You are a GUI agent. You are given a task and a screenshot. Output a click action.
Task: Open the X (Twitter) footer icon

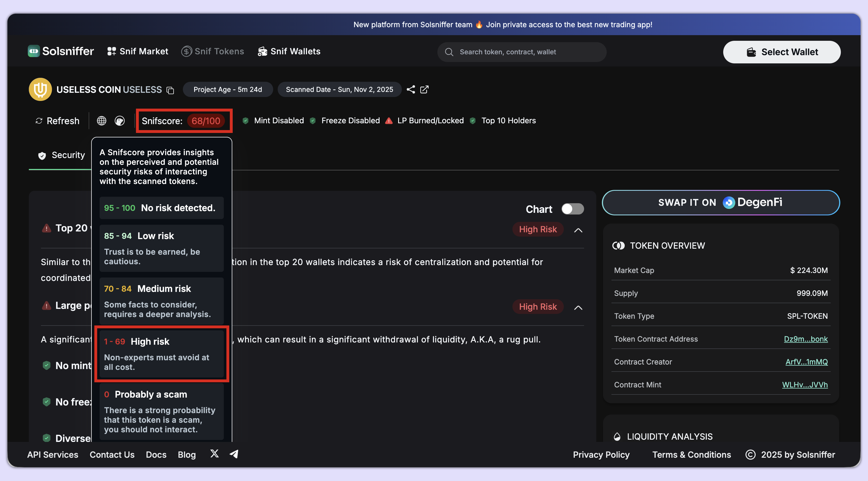point(214,454)
